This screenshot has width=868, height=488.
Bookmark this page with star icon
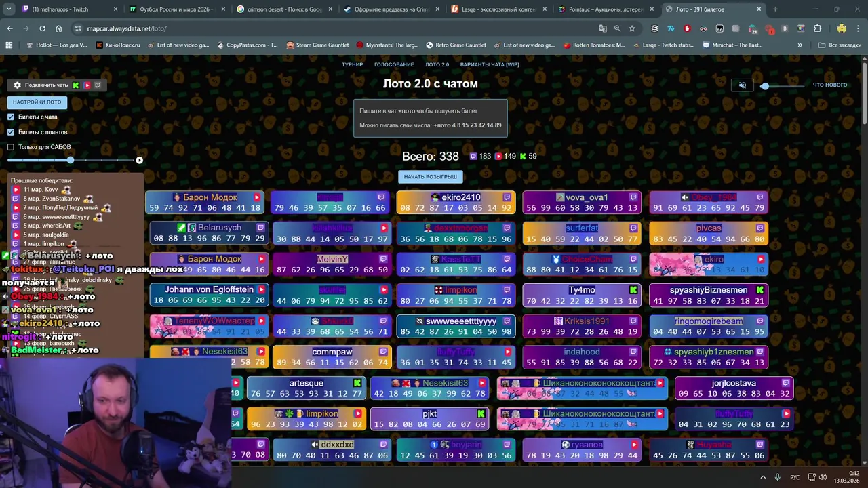(x=632, y=28)
